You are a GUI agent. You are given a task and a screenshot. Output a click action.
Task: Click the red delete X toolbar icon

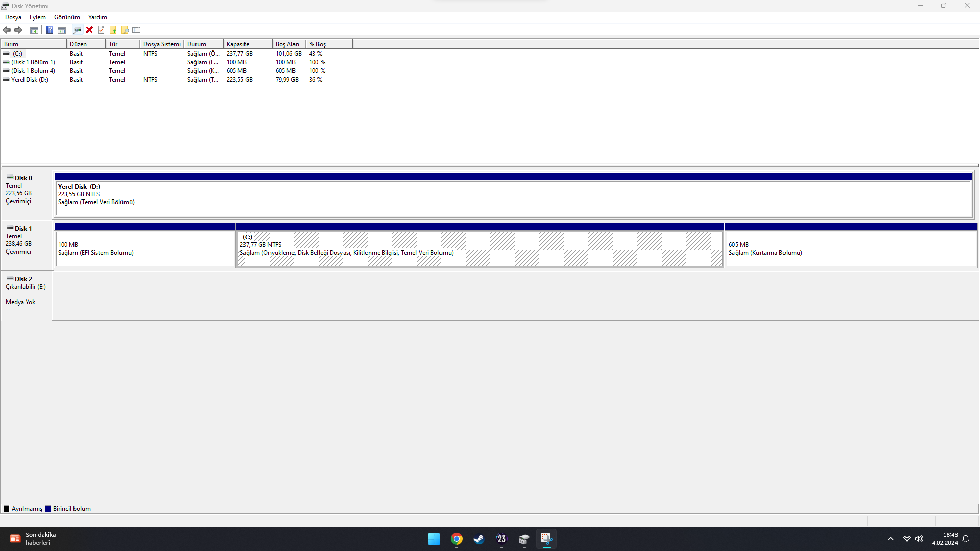pyautogui.click(x=89, y=30)
